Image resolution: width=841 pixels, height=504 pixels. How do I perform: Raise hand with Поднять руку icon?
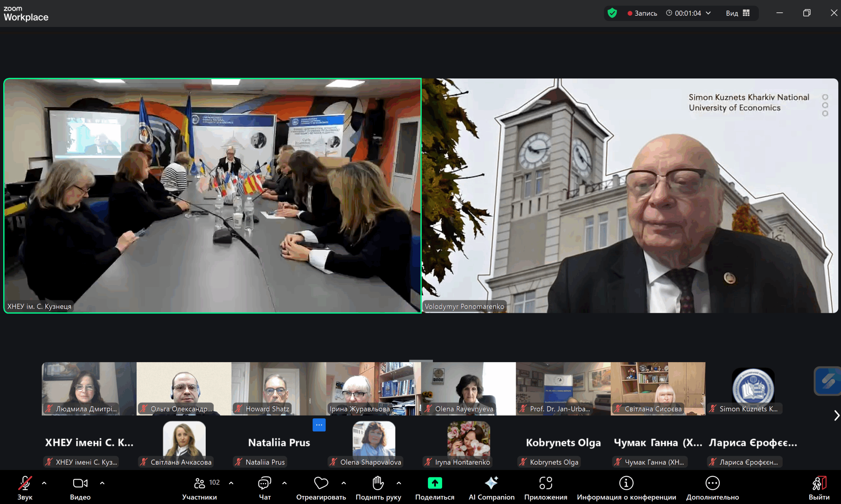tap(378, 483)
